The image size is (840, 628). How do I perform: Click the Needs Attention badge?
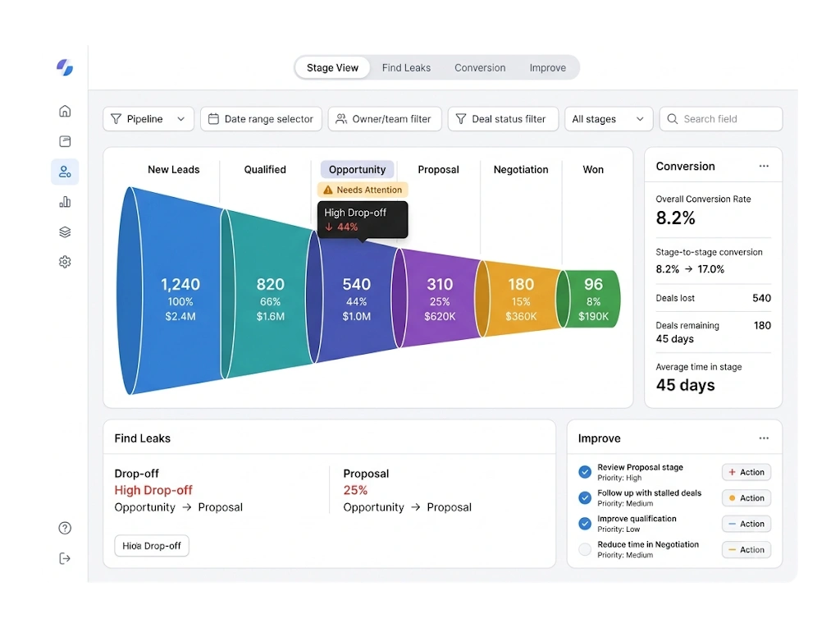363,190
